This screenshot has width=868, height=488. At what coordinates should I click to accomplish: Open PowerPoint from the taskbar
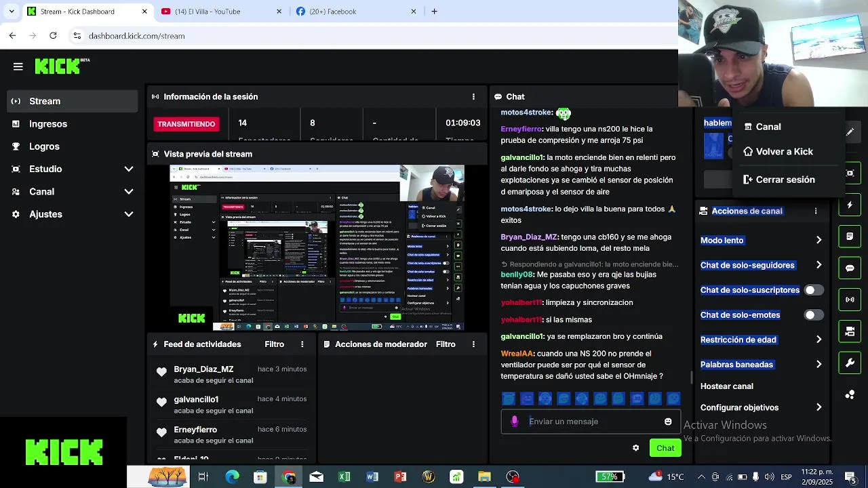pyautogui.click(x=400, y=477)
